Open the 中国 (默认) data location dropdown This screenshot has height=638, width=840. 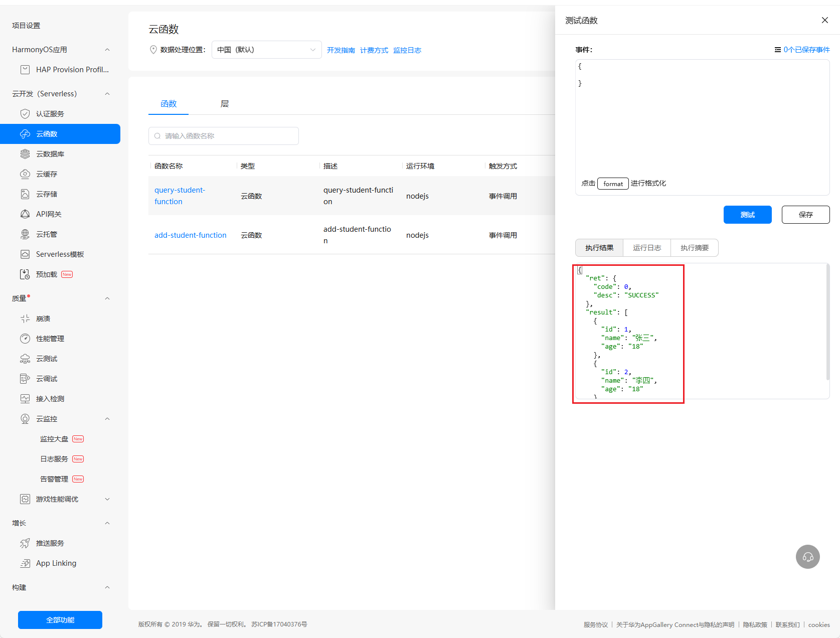(267, 50)
